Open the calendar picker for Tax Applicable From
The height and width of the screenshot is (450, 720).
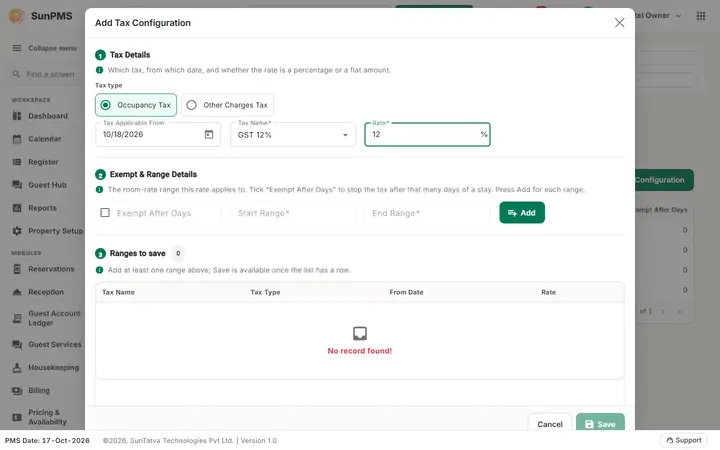pyautogui.click(x=209, y=134)
